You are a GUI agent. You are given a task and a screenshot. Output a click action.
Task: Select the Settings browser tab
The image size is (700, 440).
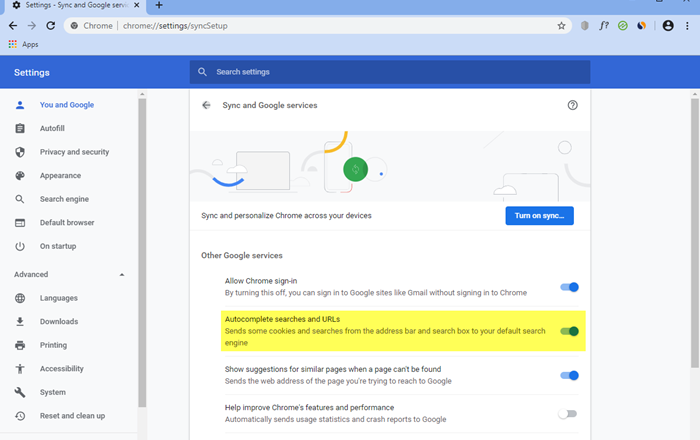pos(76,5)
